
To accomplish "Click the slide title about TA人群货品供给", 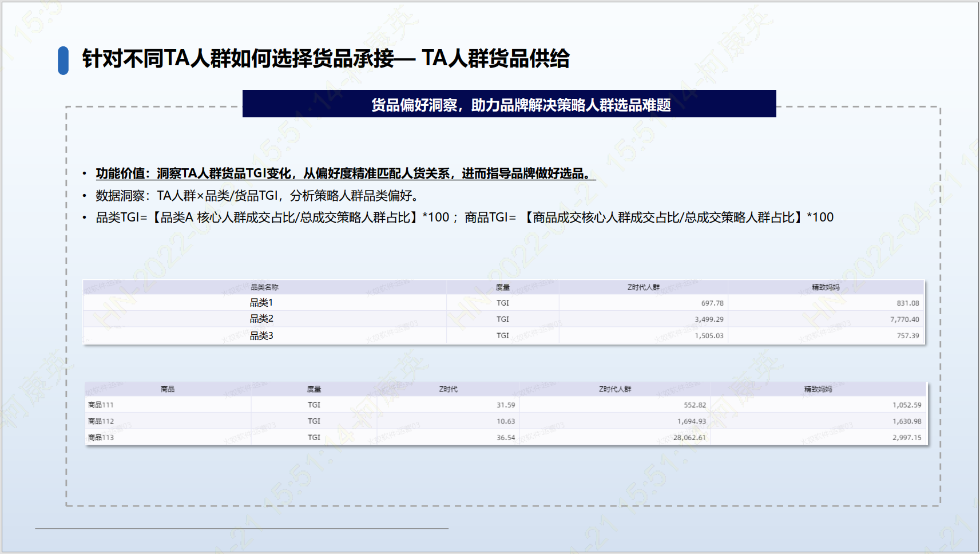I will 326,58.
